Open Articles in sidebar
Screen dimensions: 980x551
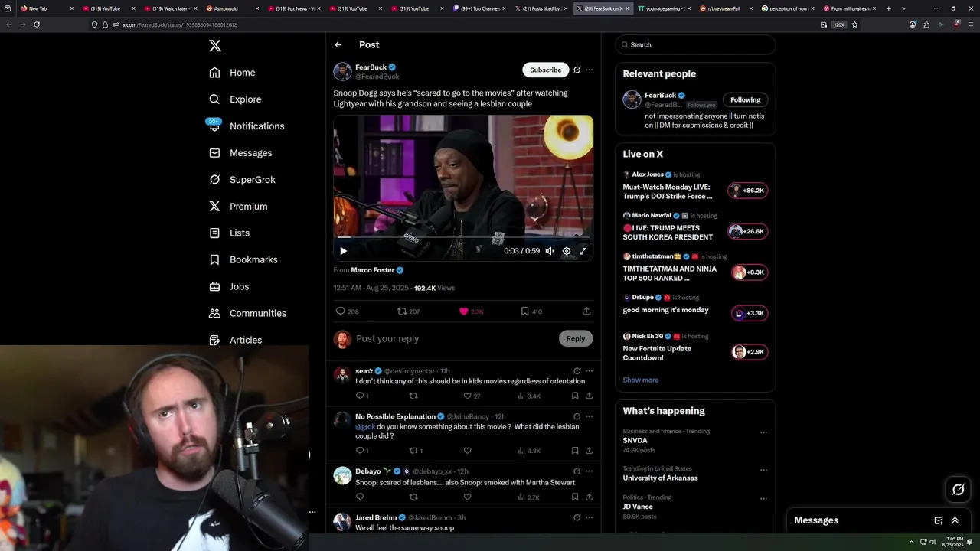point(235,340)
